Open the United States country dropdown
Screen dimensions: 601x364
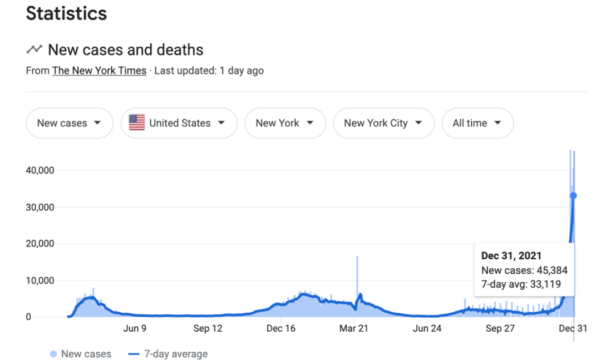[179, 123]
